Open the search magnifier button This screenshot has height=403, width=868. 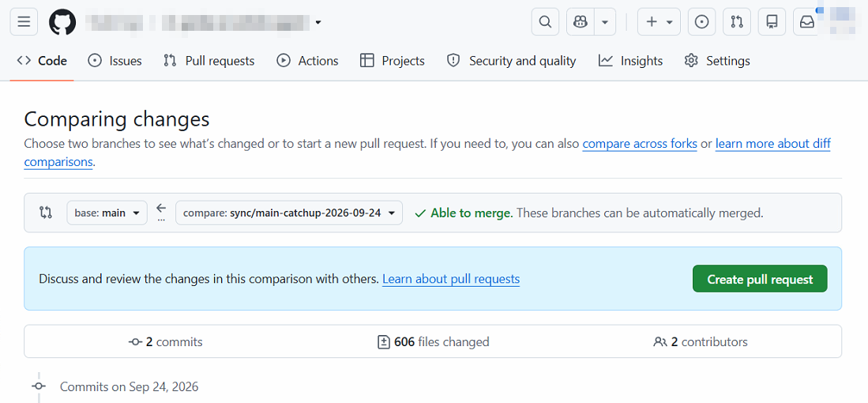(x=545, y=22)
